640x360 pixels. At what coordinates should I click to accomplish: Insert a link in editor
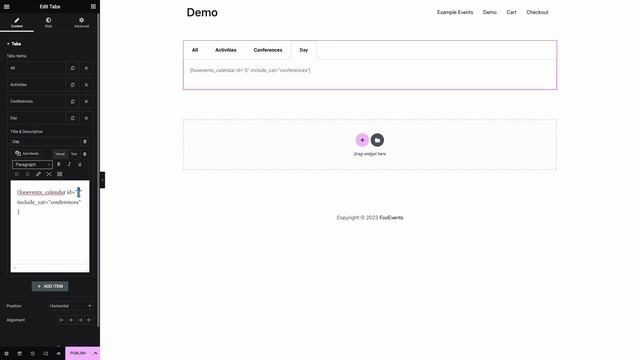[x=38, y=174]
